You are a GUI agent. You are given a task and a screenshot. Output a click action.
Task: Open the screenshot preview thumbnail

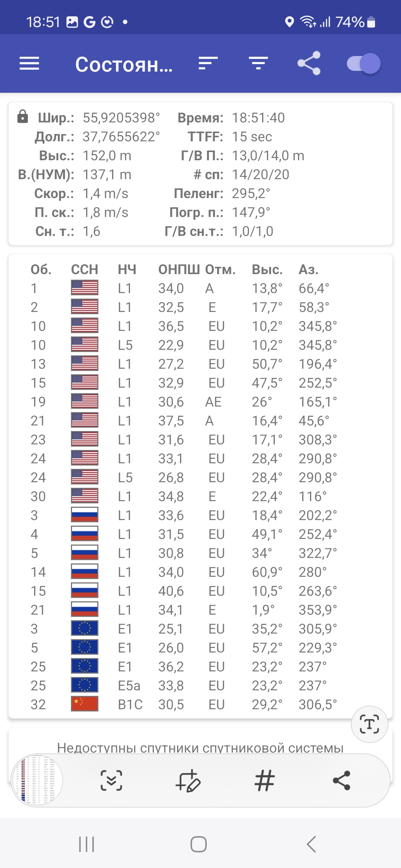(x=37, y=780)
